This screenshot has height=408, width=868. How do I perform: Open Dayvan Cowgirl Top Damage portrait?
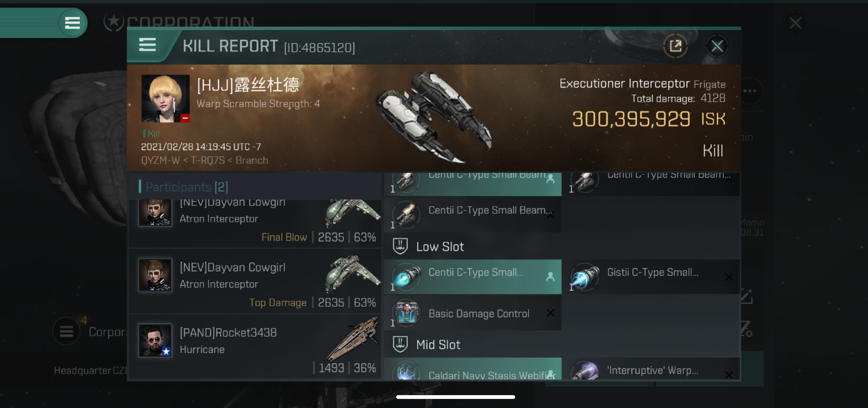pyautogui.click(x=155, y=275)
